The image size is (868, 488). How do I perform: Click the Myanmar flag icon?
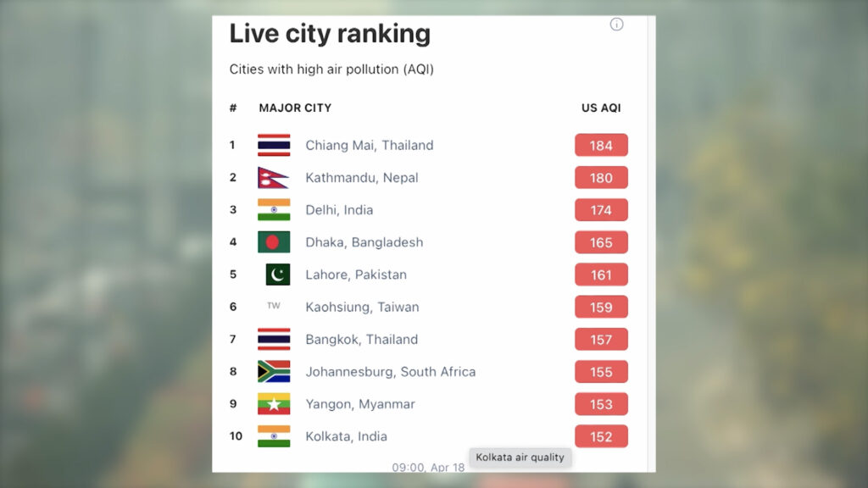click(274, 404)
